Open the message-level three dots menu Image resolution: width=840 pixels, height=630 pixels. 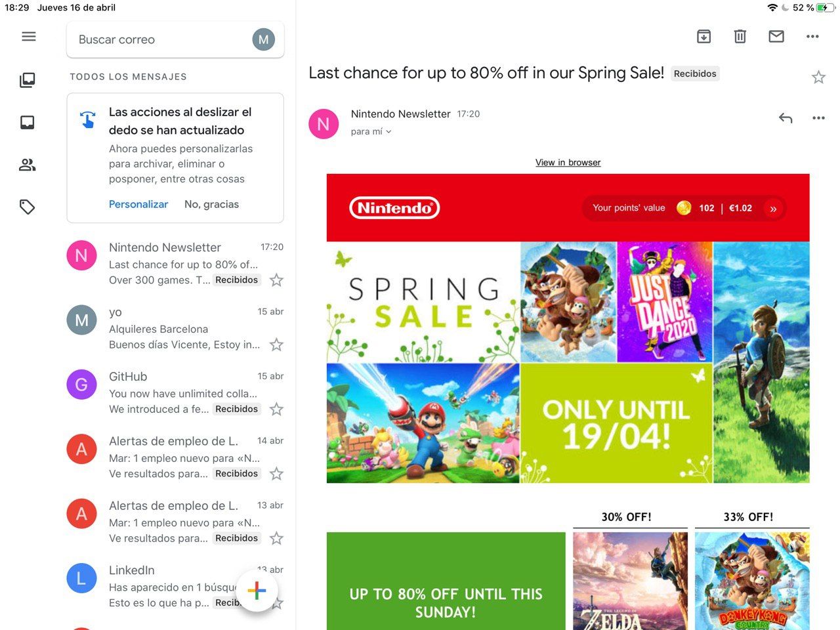(818, 118)
